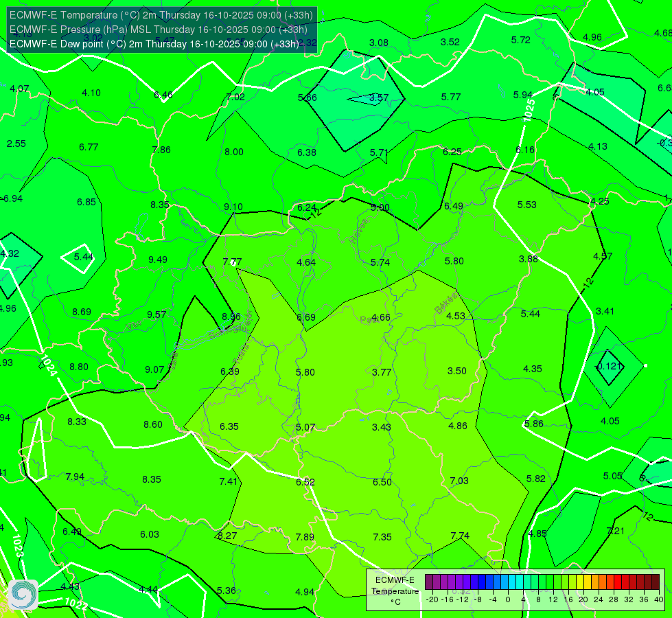
Task: Click the value 4.66
Action: click(380, 318)
